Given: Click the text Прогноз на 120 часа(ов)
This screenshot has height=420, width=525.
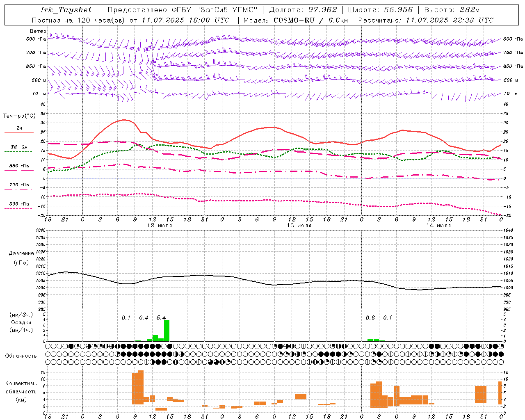Looking at the screenshot, I should point(79,20).
